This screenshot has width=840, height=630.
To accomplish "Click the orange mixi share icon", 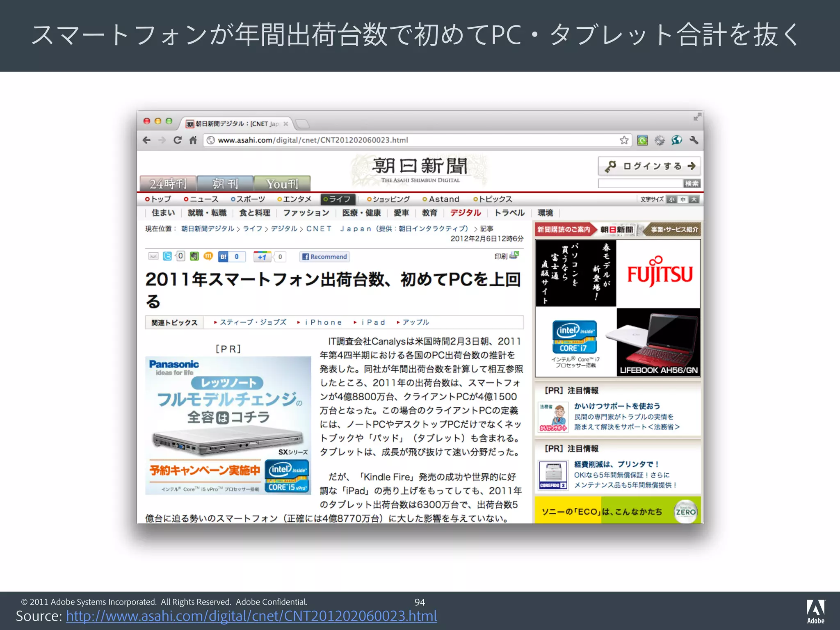I will [x=208, y=256].
